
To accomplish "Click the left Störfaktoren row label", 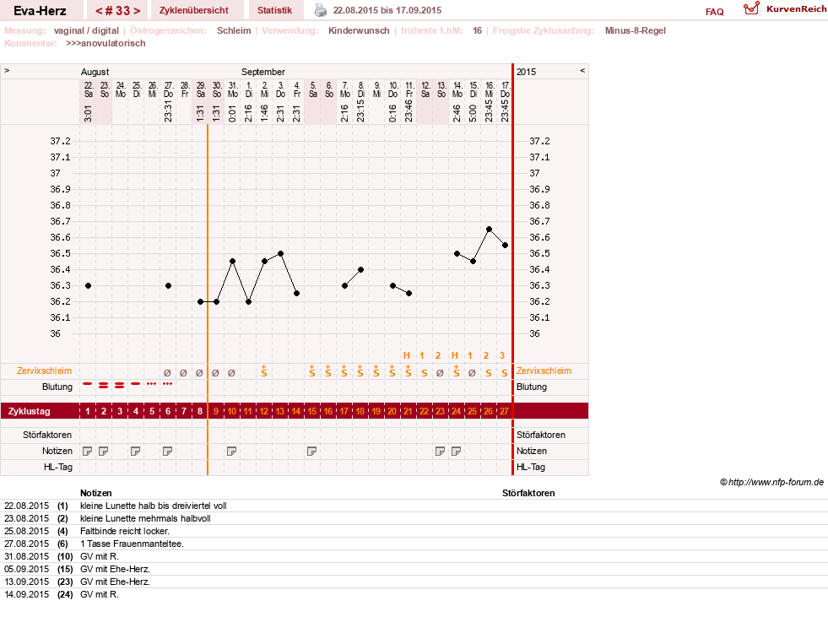I will tap(47, 435).
